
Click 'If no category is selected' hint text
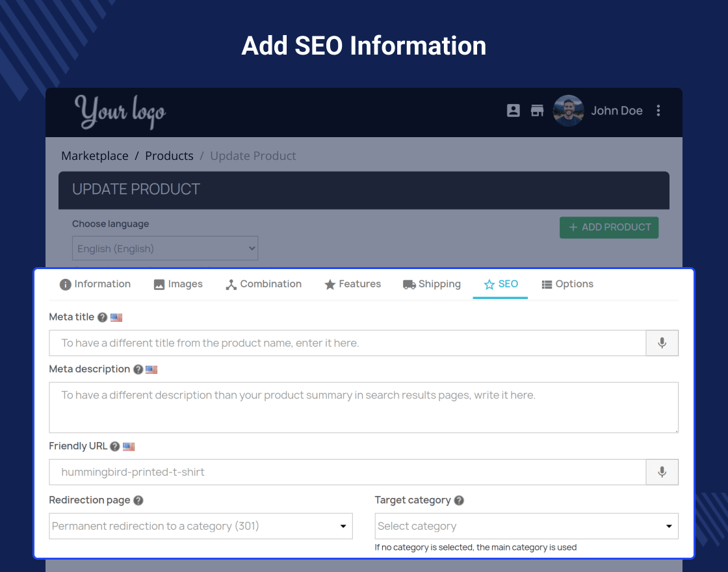(x=475, y=547)
